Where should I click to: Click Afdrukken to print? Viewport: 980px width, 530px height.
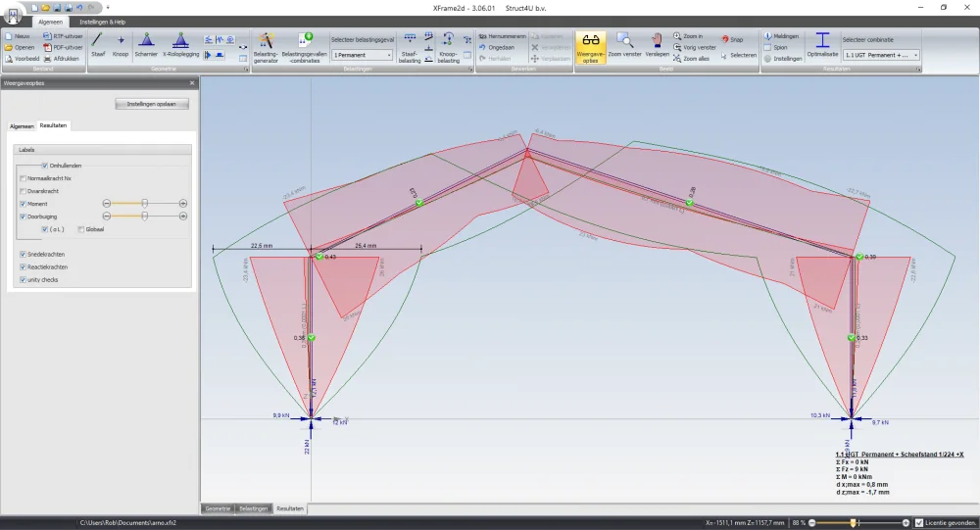pos(61,59)
